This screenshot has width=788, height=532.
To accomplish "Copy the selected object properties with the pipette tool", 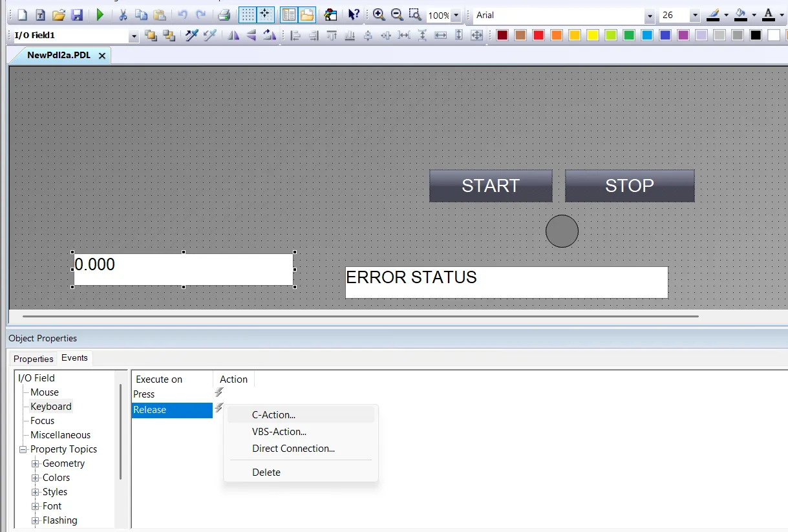I will pos(191,36).
